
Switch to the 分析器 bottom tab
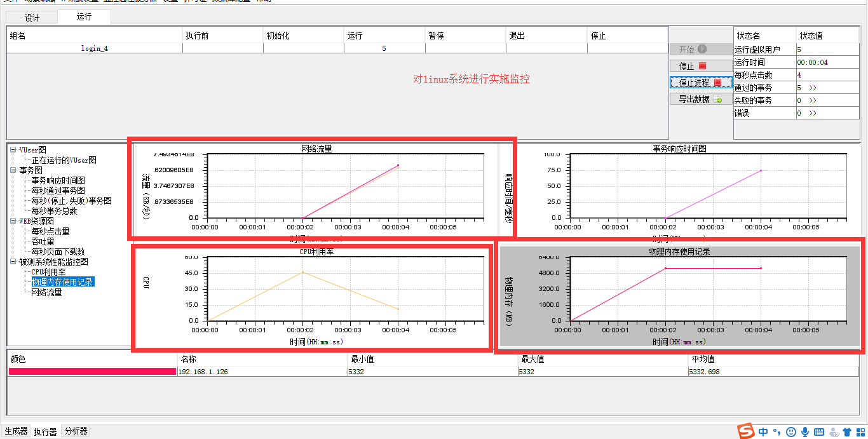[x=76, y=431]
